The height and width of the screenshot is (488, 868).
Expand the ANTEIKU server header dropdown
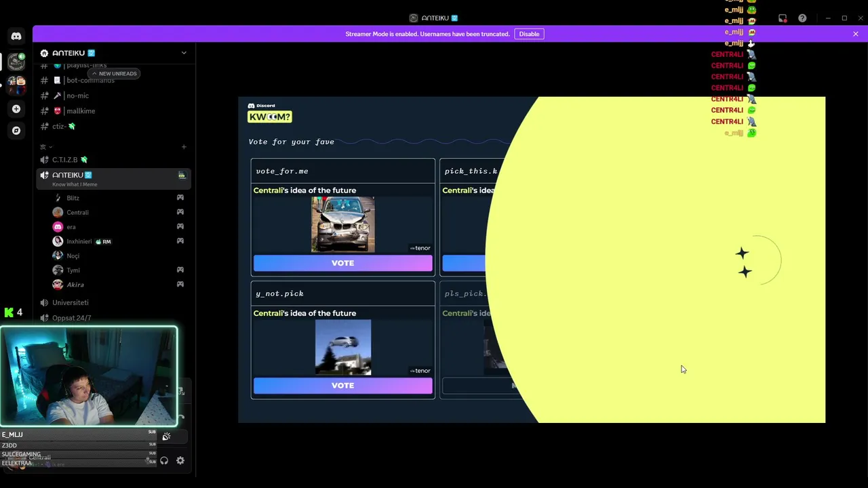(x=183, y=53)
